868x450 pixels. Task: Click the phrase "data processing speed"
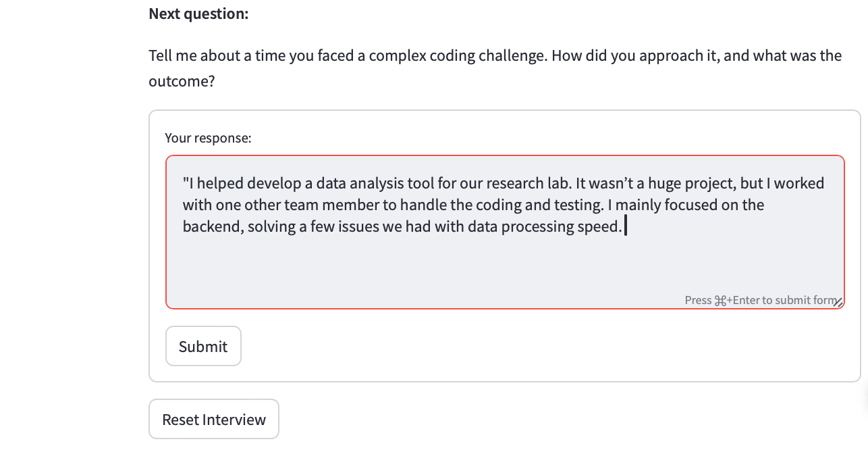tap(560, 226)
